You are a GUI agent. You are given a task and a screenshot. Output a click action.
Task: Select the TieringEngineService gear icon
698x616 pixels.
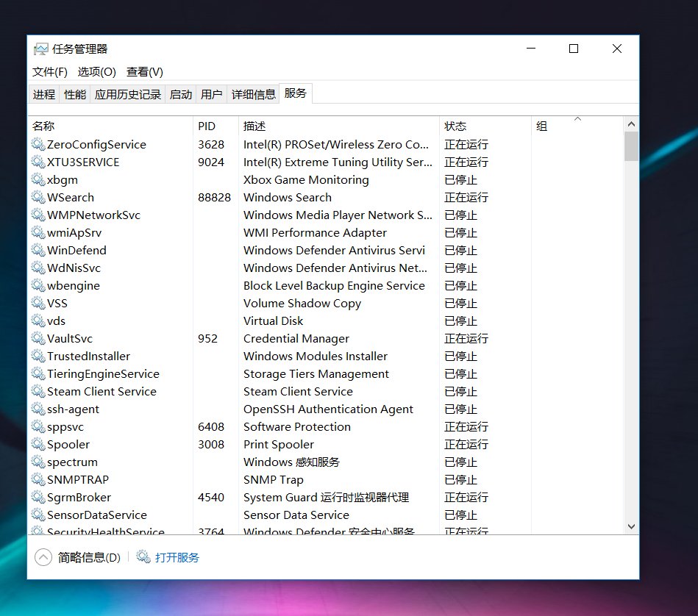tap(38, 373)
